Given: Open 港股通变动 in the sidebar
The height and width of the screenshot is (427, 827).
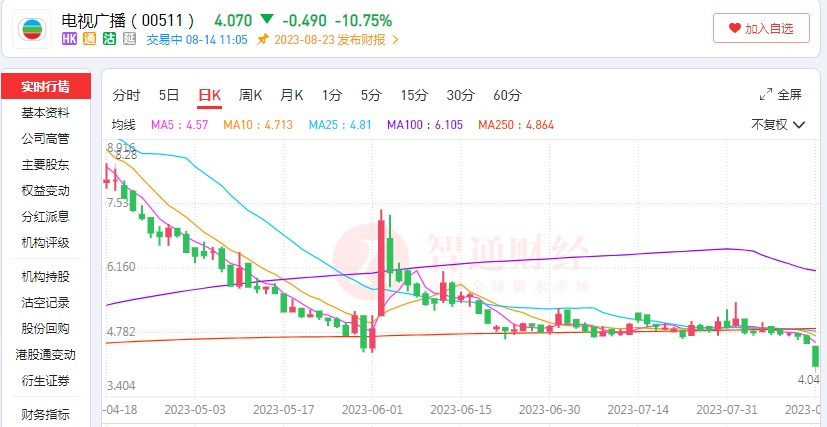Looking at the screenshot, I should [45, 354].
